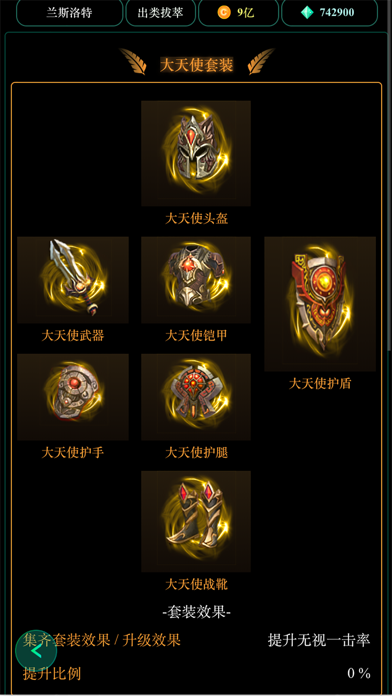Open the 大天使武器 sword icon
392x696 pixels.
[x=73, y=280]
